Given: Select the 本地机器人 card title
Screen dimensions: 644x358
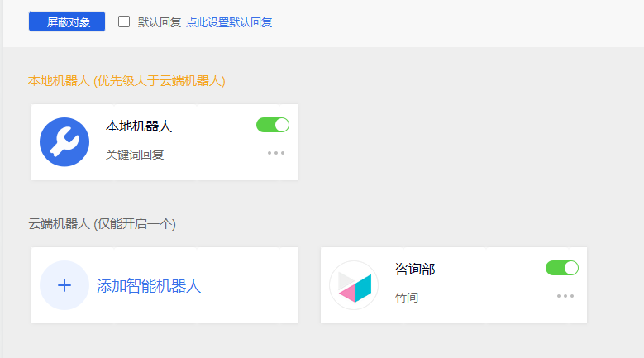Looking at the screenshot, I should [x=139, y=126].
